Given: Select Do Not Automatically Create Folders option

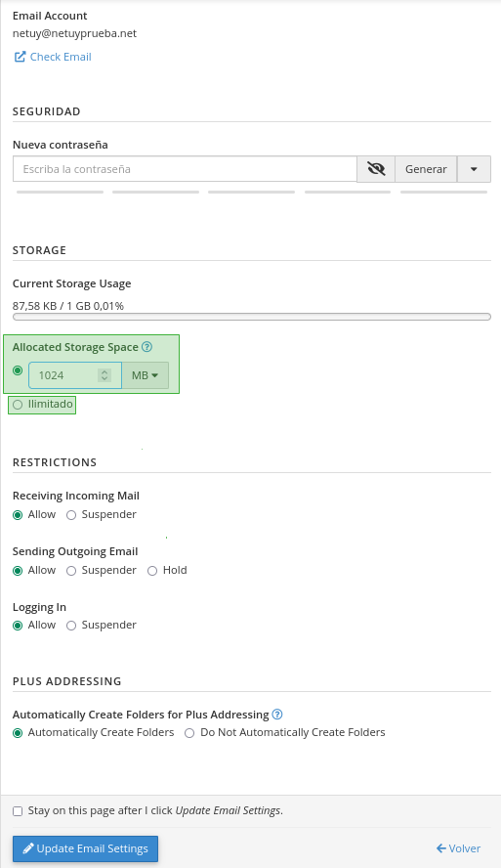Looking at the screenshot, I should point(189,733).
